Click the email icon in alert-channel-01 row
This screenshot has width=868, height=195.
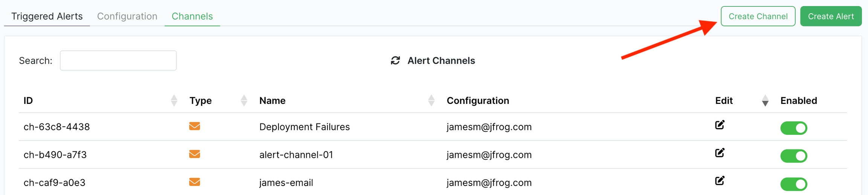click(194, 154)
